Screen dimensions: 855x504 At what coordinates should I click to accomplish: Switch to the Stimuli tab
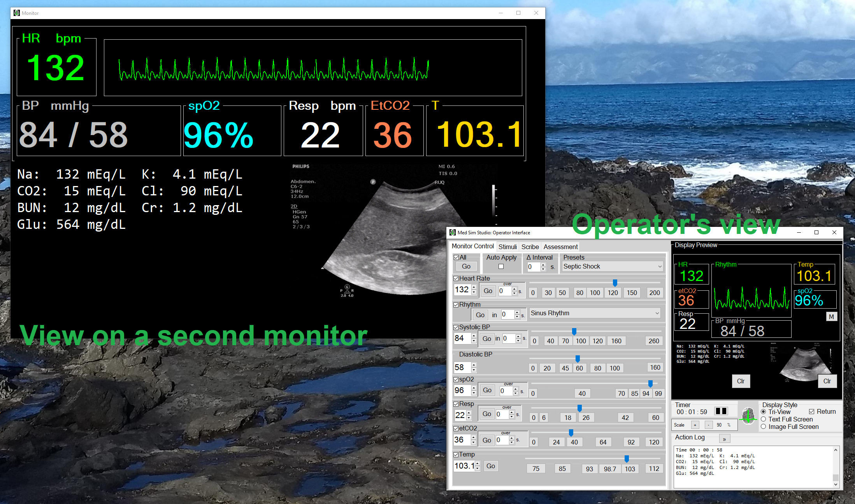click(507, 246)
